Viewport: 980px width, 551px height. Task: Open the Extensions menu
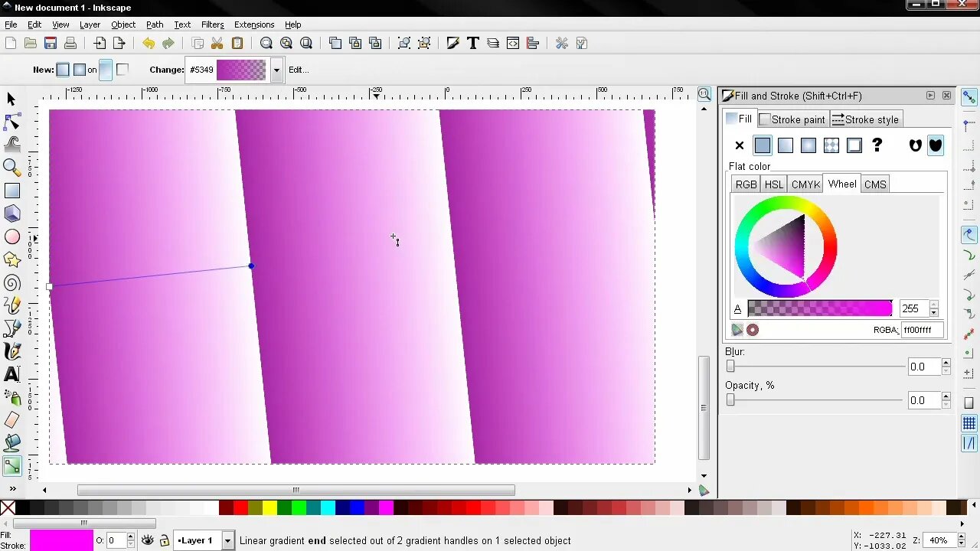[254, 24]
